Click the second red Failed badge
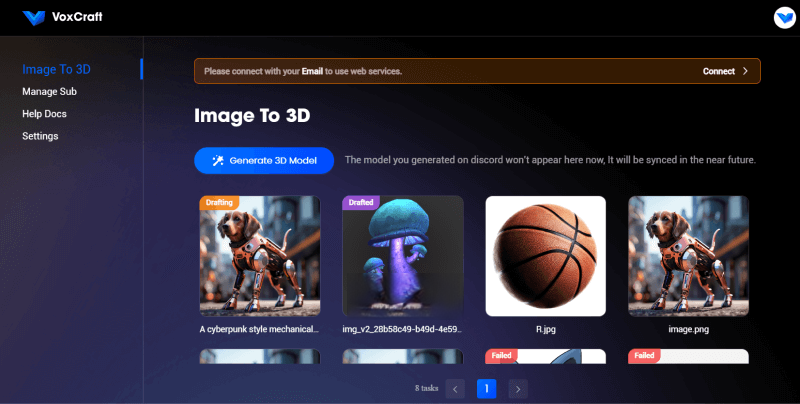The height and width of the screenshot is (404, 800). (645, 355)
